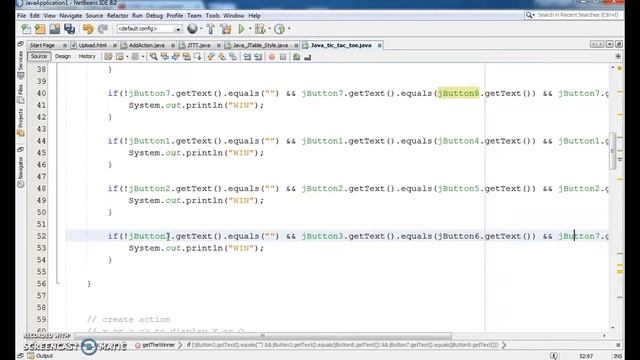640x360 pixels.
Task: Run the project with green play icon
Action: (242, 29)
